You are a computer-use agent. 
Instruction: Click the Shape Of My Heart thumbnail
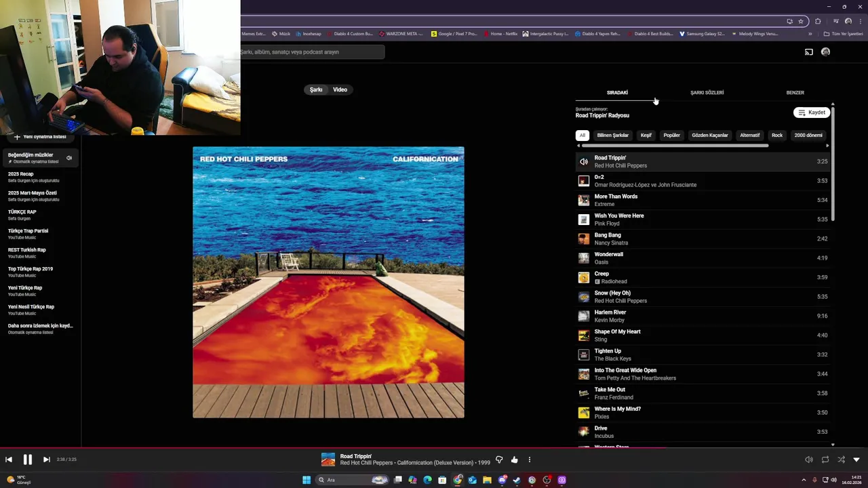coord(583,335)
